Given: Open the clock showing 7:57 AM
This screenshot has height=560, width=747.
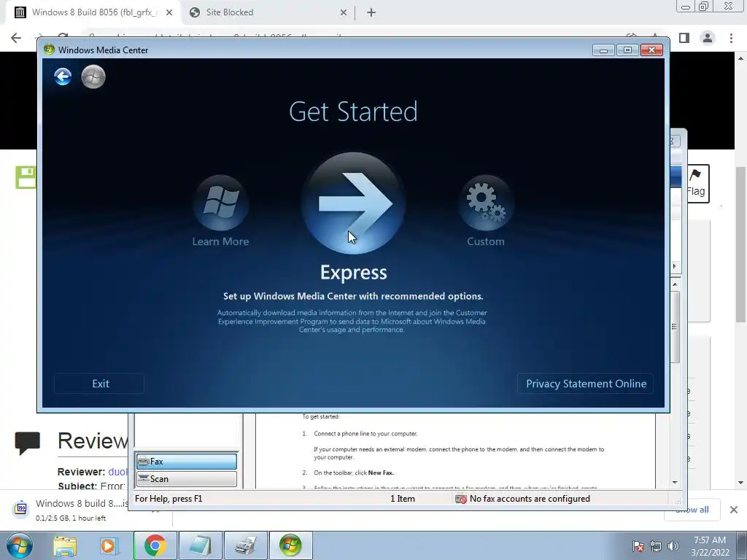Looking at the screenshot, I should [710, 546].
